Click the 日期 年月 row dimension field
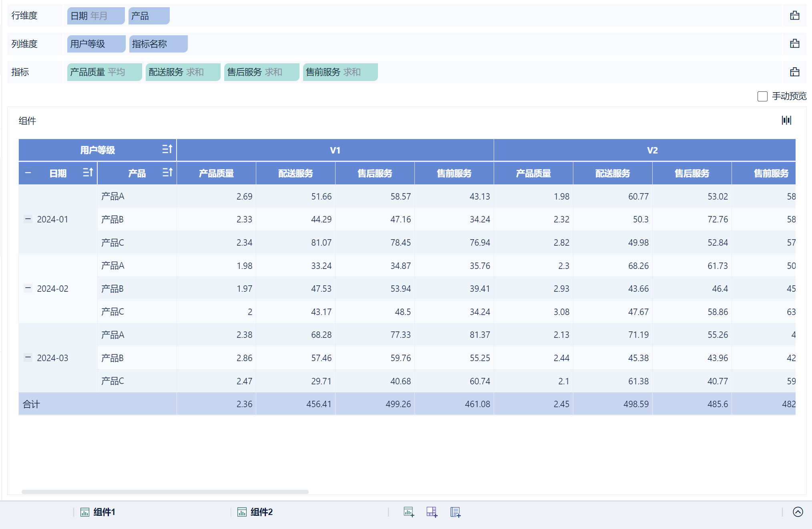This screenshot has height=529, width=812. (x=96, y=16)
